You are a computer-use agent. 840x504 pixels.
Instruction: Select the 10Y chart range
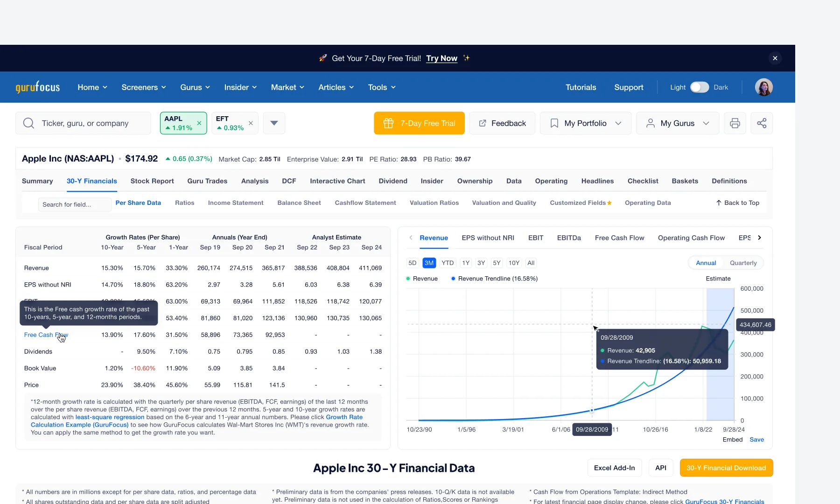click(514, 263)
